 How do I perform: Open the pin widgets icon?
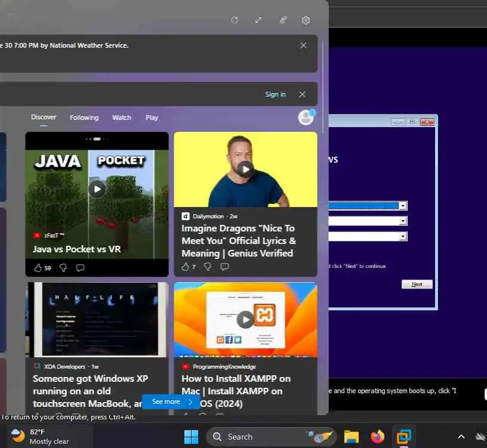[283, 20]
